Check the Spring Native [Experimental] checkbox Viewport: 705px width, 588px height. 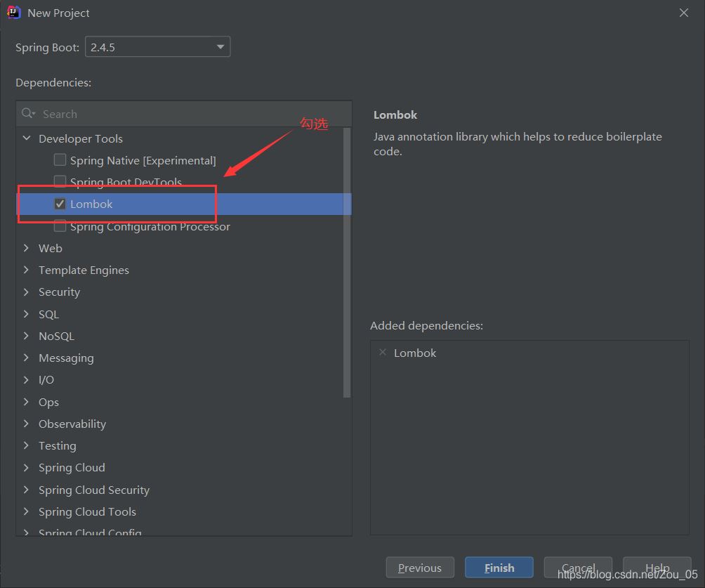point(60,160)
